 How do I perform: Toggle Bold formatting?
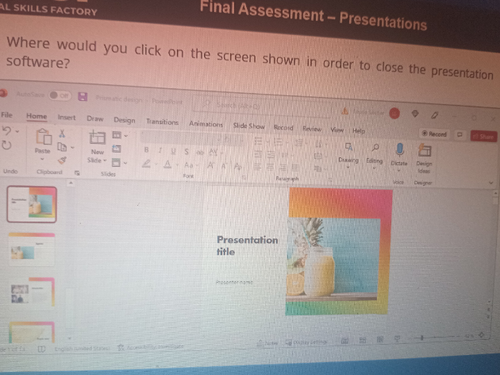coord(146,150)
